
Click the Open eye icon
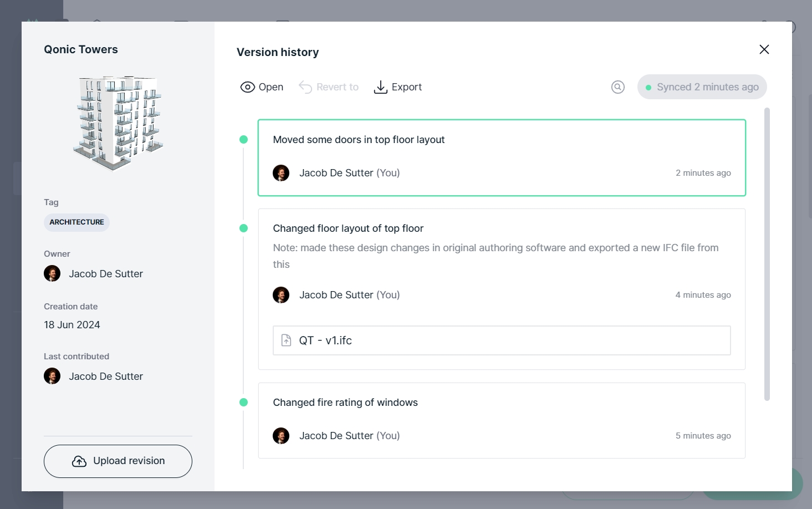[247, 87]
